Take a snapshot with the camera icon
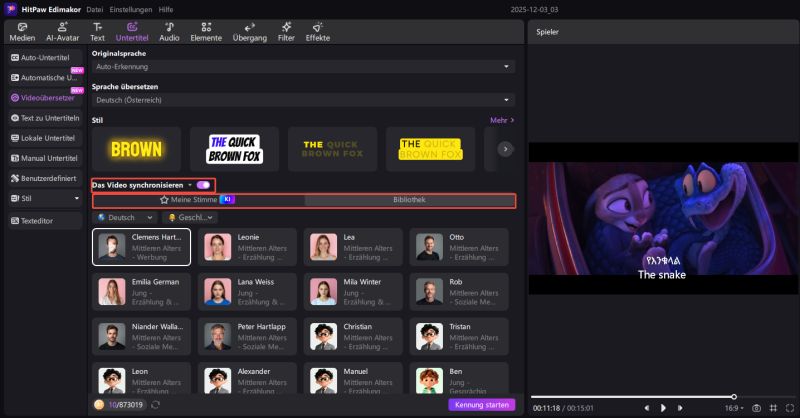Image resolution: width=800 pixels, height=418 pixels. [755, 408]
